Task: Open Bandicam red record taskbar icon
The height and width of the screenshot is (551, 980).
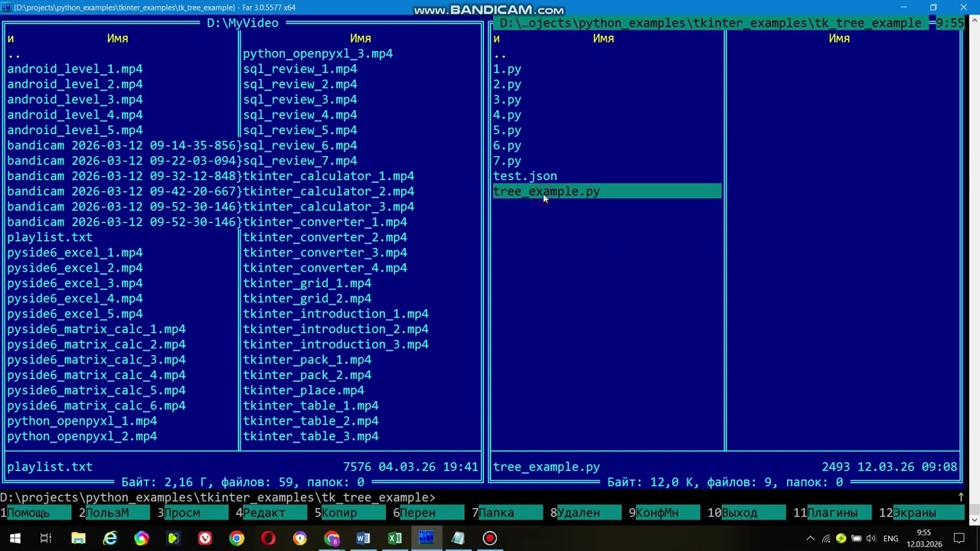Action: (x=490, y=539)
